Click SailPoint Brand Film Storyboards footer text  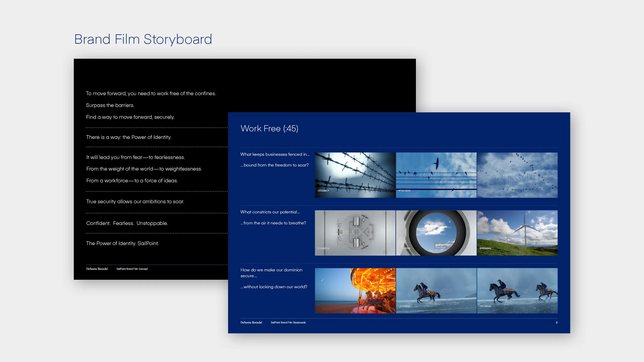tap(288, 322)
